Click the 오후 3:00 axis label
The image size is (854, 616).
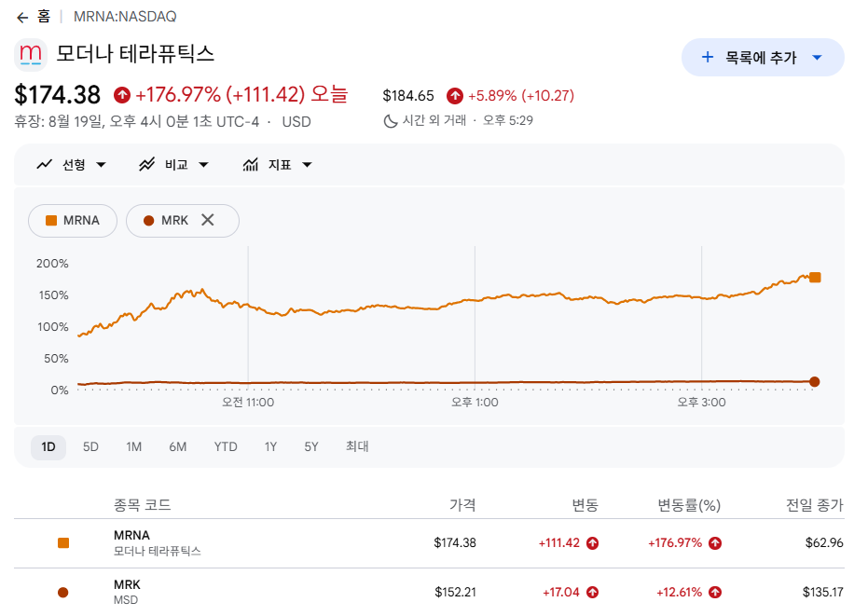coord(701,403)
